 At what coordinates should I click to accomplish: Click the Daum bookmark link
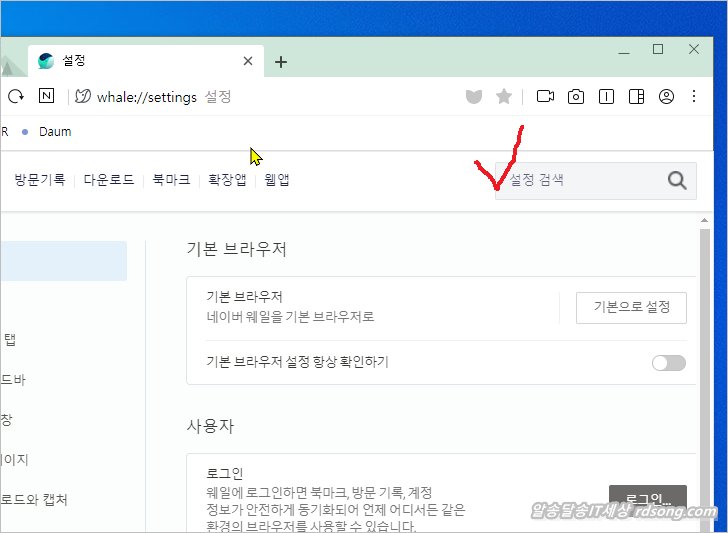55,132
